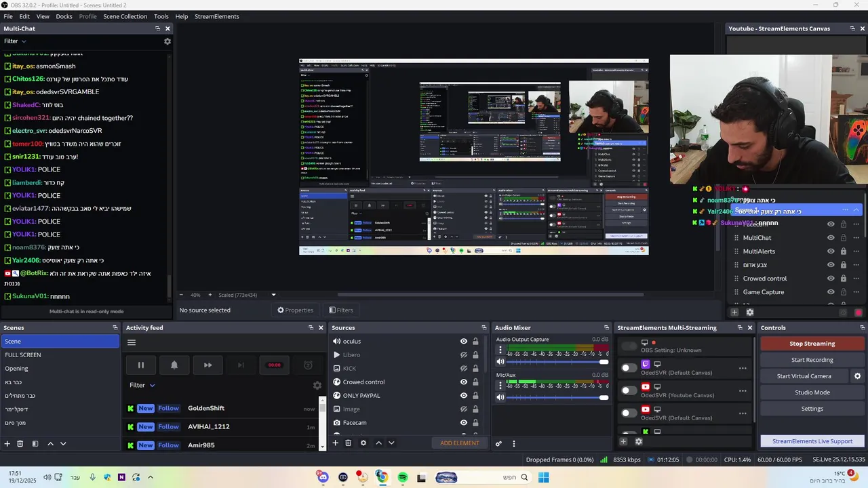The width and height of the screenshot is (868, 488).
Task: Mute alerts with the bell icon
Action: (174, 365)
